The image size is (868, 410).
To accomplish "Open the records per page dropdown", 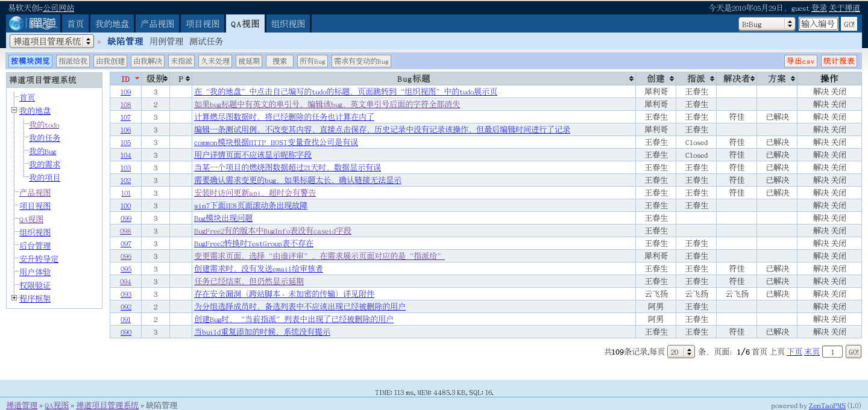I will tap(681, 352).
